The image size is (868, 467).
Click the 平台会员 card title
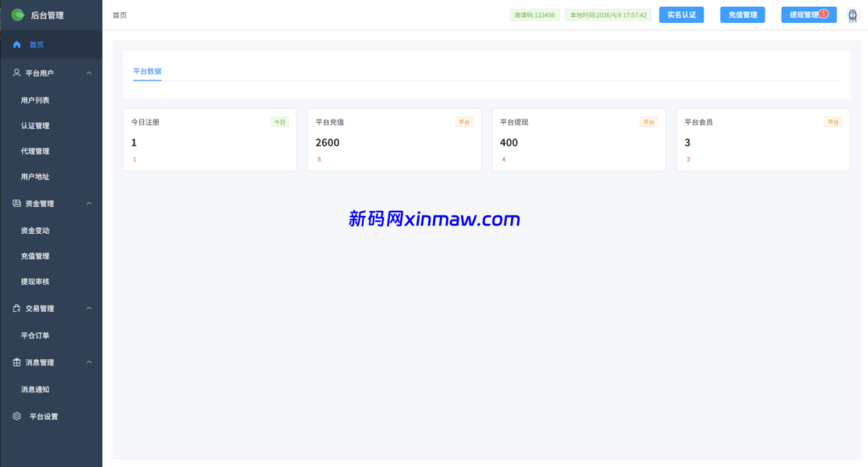698,122
